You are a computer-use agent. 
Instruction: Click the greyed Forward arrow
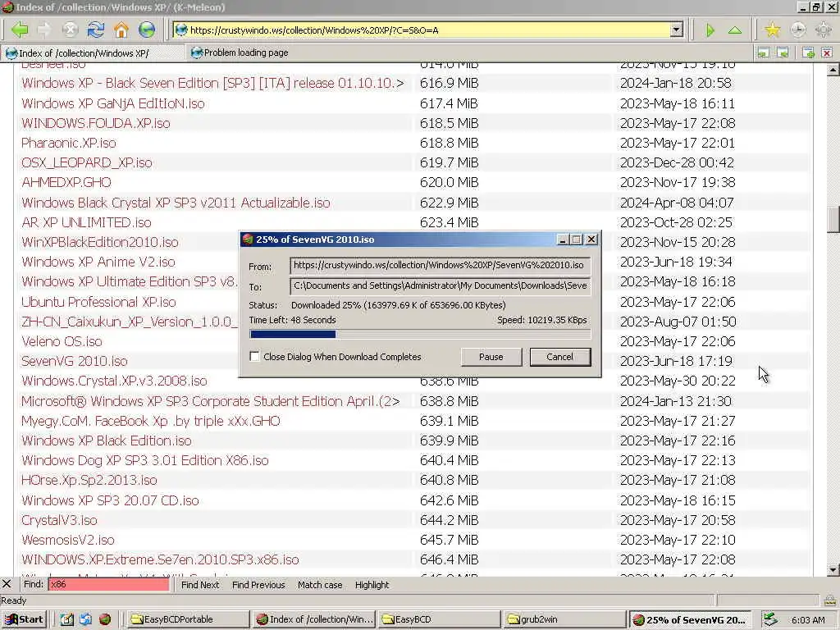(x=44, y=30)
